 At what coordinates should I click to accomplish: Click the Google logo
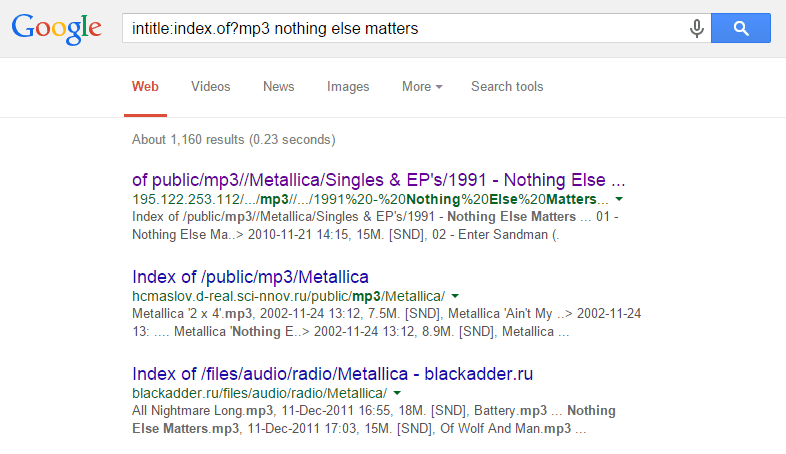point(57,29)
